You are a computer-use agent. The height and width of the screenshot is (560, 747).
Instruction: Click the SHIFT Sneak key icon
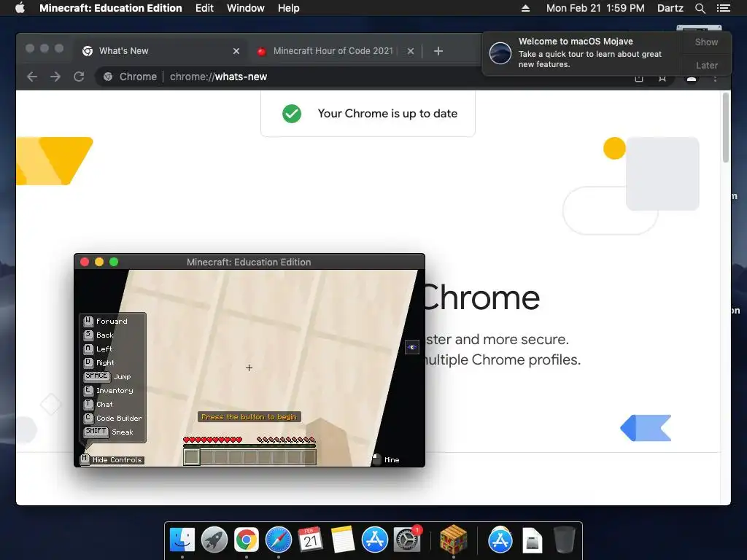[x=96, y=432]
